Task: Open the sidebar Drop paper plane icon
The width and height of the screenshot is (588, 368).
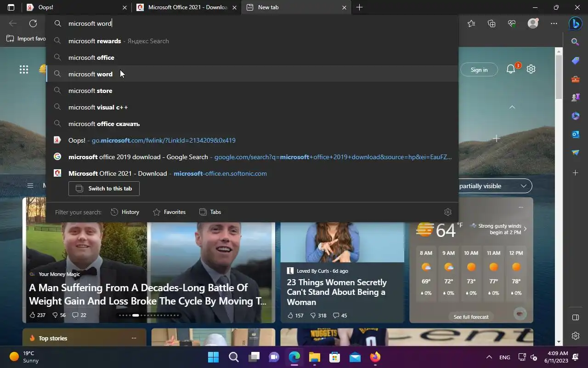Action: (x=575, y=153)
